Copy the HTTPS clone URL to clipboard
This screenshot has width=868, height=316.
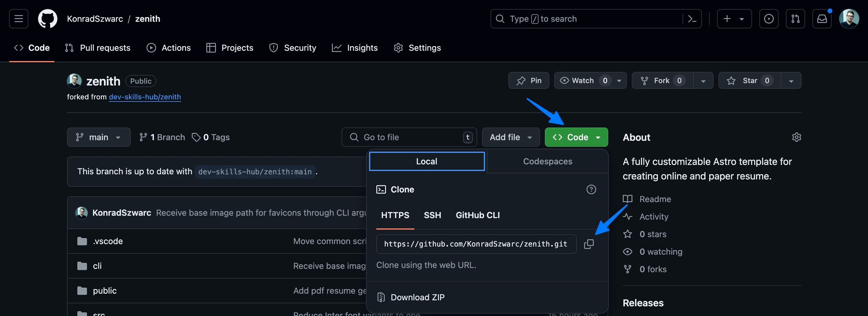pos(589,244)
